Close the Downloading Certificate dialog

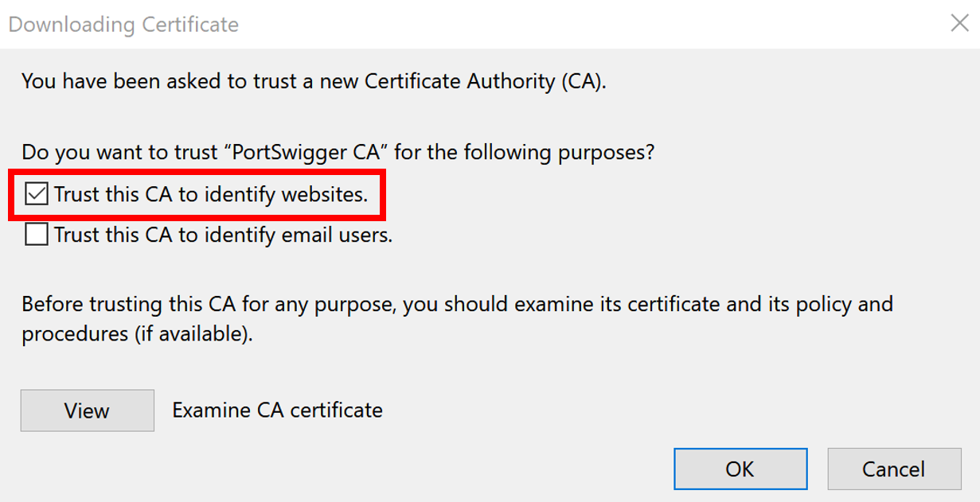[x=959, y=23]
